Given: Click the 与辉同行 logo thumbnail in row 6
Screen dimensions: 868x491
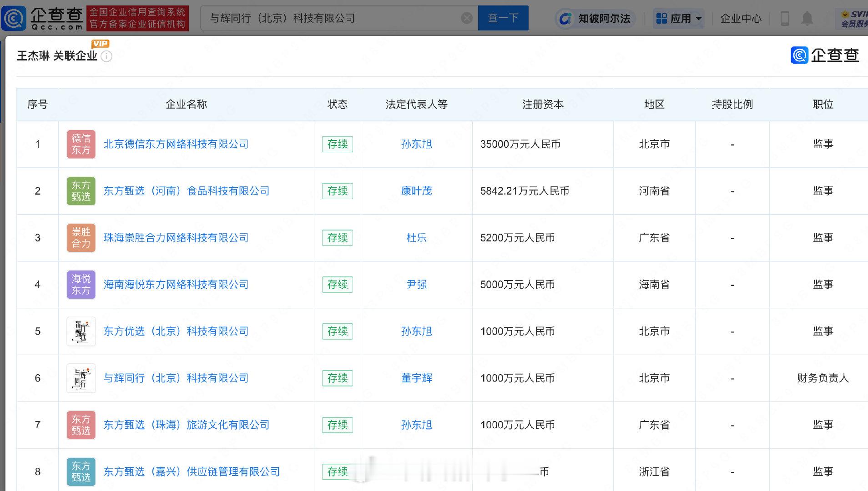Looking at the screenshot, I should tap(81, 378).
